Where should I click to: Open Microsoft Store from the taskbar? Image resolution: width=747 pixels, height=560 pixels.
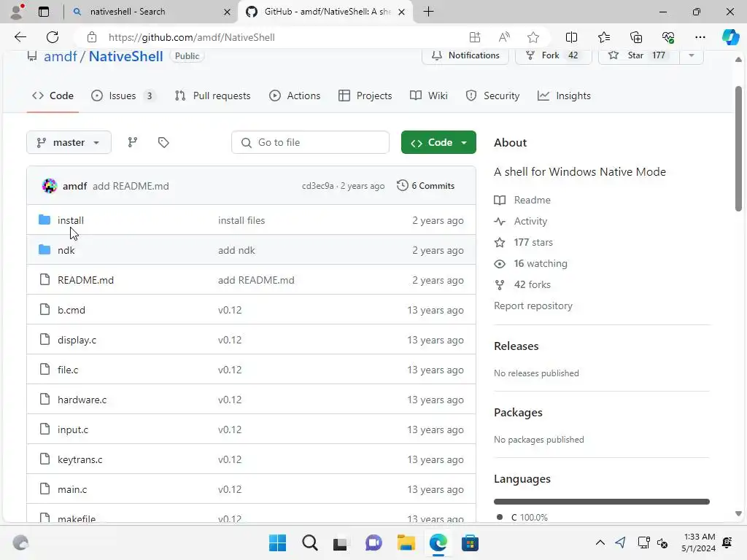(470, 542)
